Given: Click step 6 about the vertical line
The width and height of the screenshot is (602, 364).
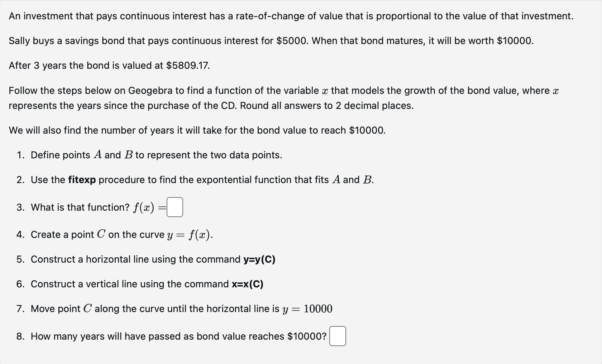Looking at the screenshot, I should [140, 284].
